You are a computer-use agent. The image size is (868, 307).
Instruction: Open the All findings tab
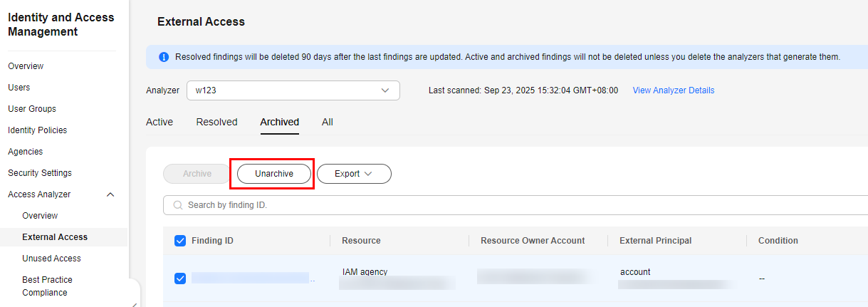tap(328, 122)
